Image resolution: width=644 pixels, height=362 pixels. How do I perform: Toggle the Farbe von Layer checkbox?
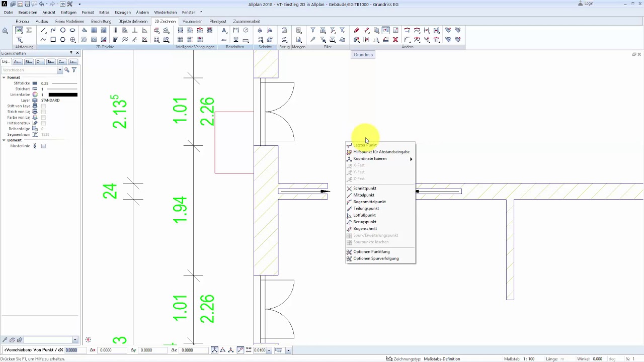tap(43, 117)
